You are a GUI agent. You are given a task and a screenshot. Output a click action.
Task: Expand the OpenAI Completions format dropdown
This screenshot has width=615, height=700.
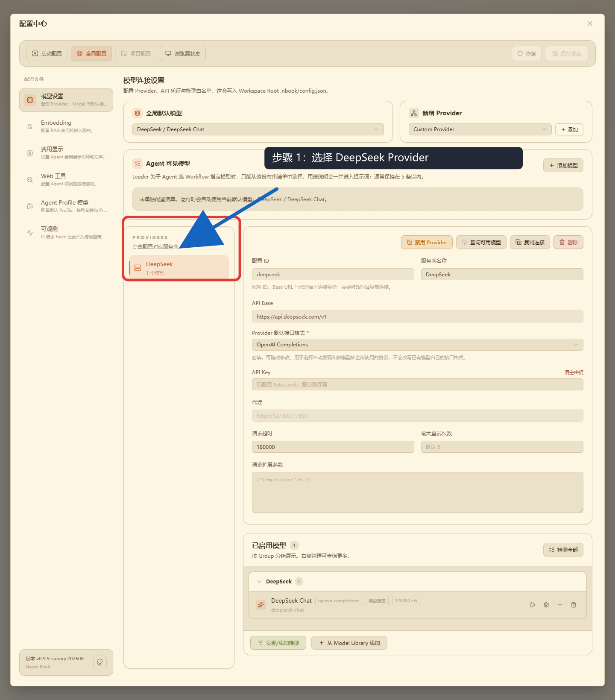418,345
